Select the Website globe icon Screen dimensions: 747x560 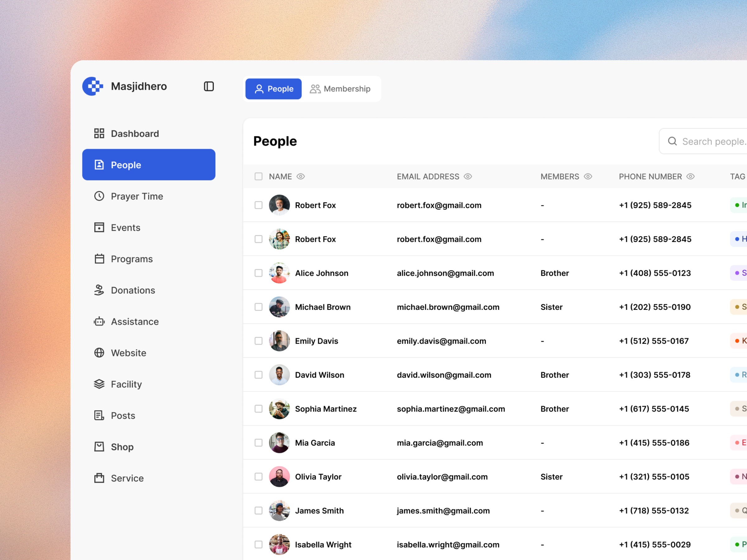point(99,353)
